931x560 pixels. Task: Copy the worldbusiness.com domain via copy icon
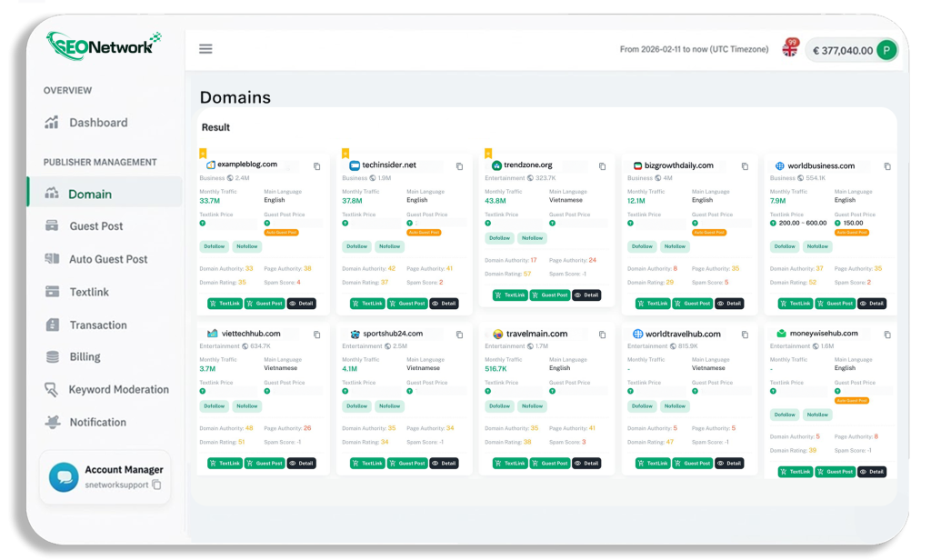tap(887, 166)
